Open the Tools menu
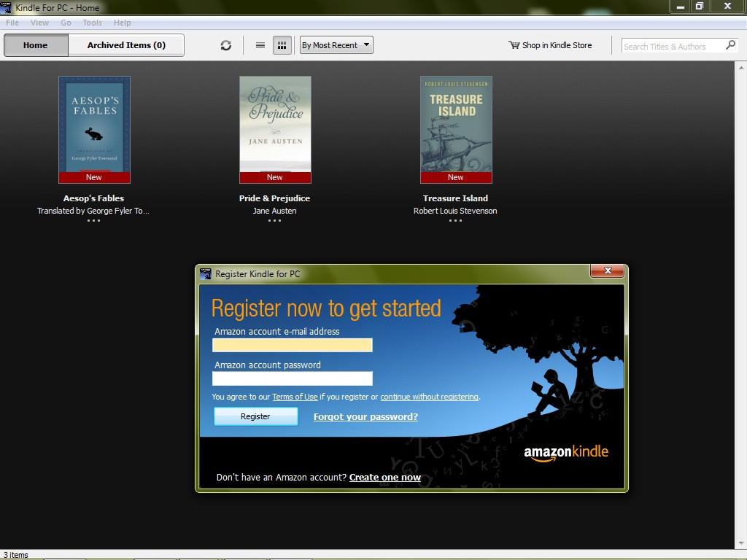The height and width of the screenshot is (560, 747). (x=92, y=23)
